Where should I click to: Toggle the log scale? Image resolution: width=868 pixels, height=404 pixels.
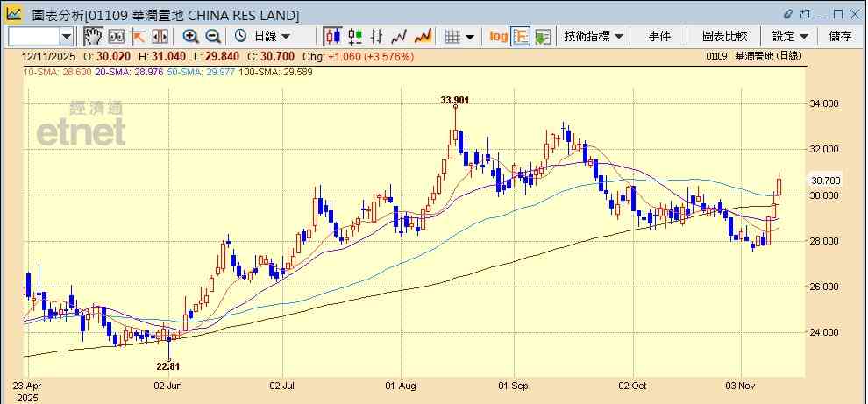498,37
